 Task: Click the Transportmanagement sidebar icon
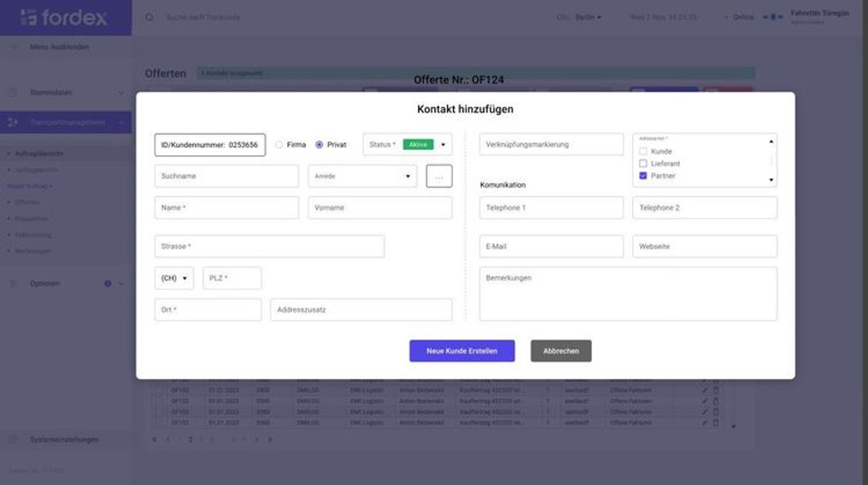tap(13, 122)
